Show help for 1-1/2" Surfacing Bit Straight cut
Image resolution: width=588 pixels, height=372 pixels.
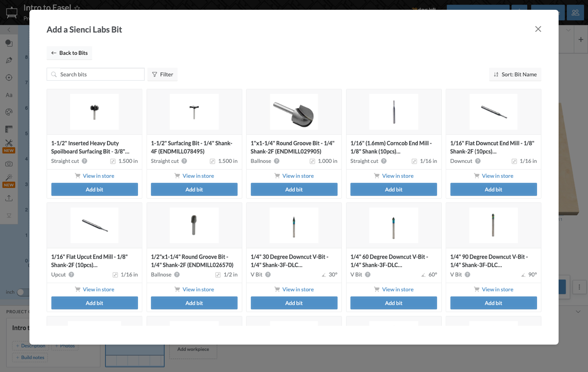point(184,161)
